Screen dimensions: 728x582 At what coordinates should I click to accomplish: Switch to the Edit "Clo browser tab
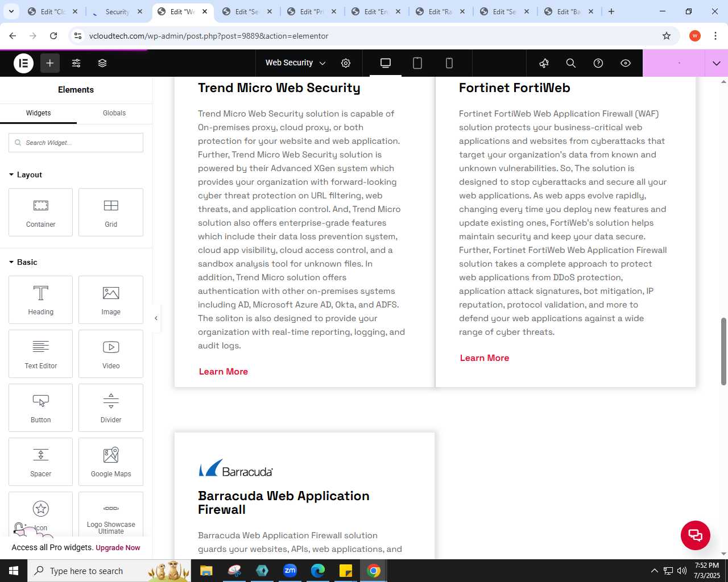[x=53, y=11]
